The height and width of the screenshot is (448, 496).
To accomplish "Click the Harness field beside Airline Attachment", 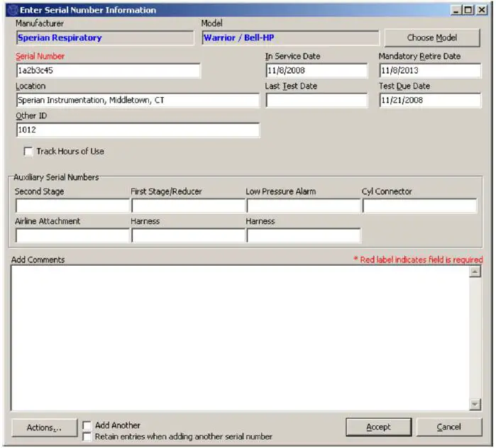I will point(188,235).
